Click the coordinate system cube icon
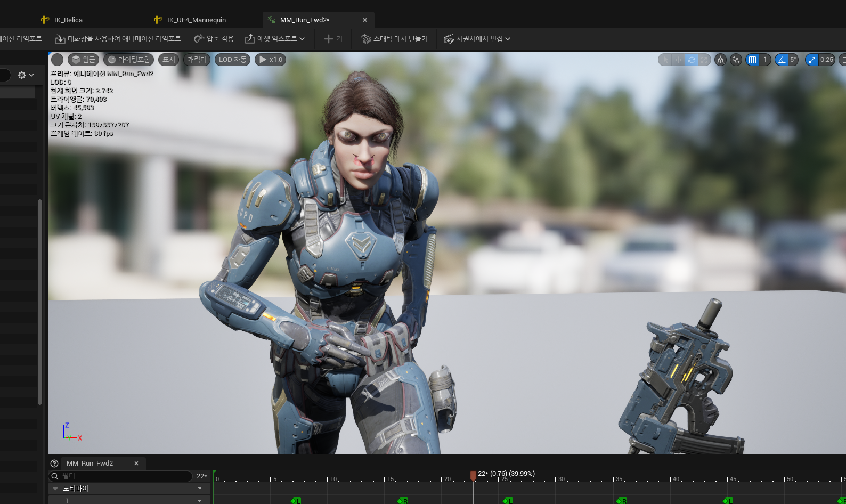This screenshot has height=504, width=846. (720, 60)
